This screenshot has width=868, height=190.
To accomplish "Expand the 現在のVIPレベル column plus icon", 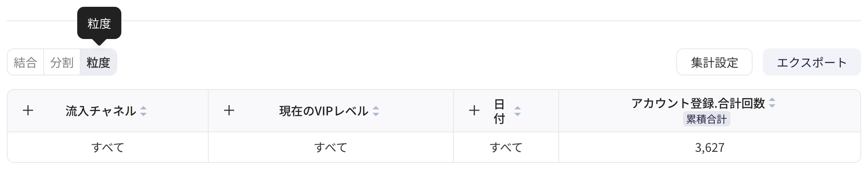I will click(229, 111).
